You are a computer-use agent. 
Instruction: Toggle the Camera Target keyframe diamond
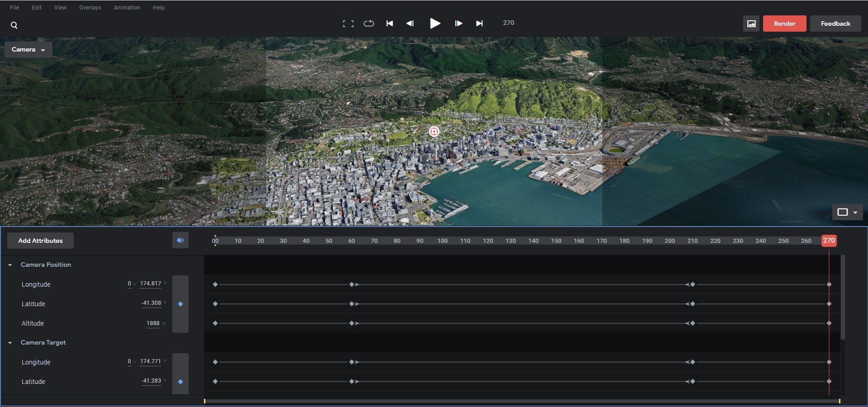click(180, 382)
